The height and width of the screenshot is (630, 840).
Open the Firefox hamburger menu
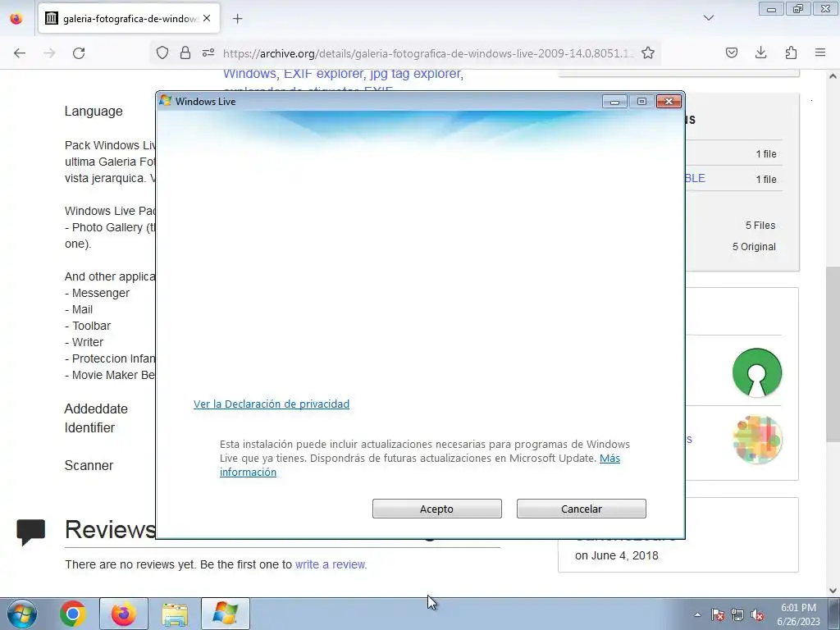[820, 52]
